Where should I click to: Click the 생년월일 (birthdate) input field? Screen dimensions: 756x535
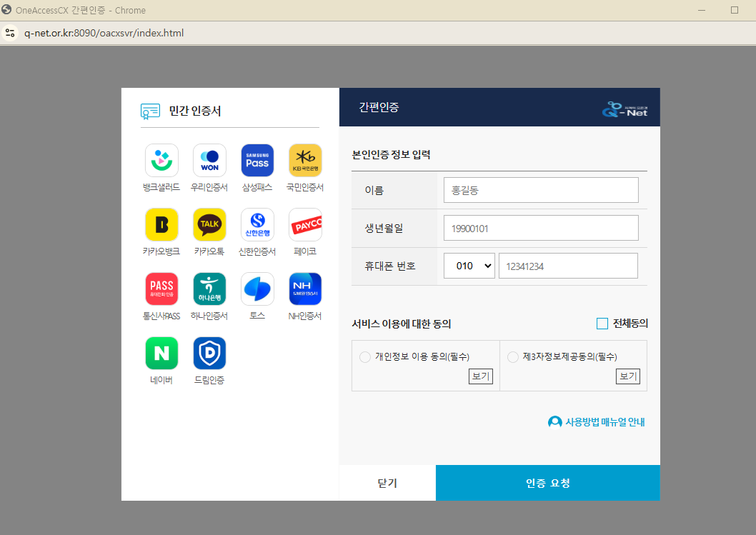[x=541, y=228]
